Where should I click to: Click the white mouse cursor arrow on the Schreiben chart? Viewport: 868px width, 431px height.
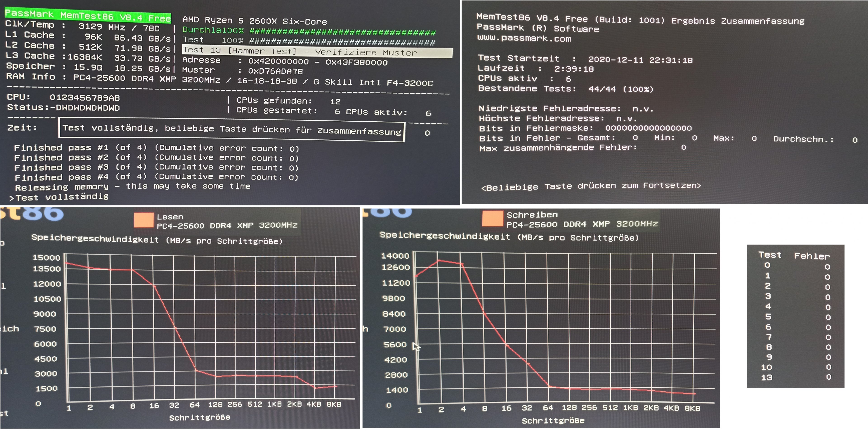tap(416, 346)
